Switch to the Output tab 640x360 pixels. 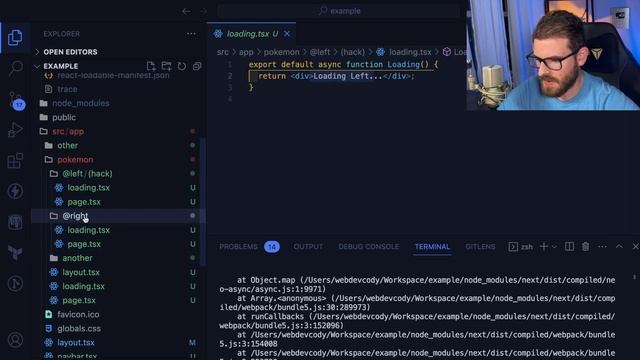click(308, 247)
